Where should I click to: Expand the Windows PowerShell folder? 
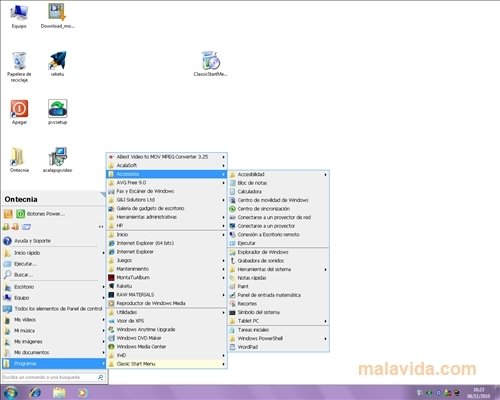click(279, 338)
